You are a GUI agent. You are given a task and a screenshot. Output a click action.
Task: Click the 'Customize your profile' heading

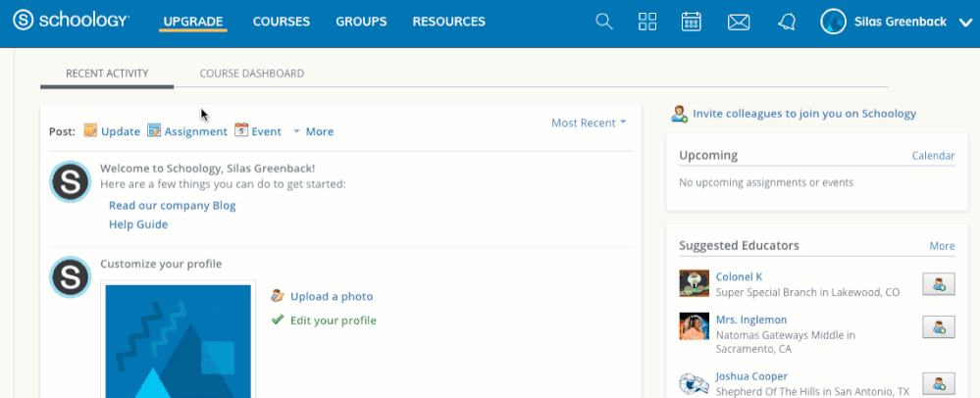(x=161, y=264)
